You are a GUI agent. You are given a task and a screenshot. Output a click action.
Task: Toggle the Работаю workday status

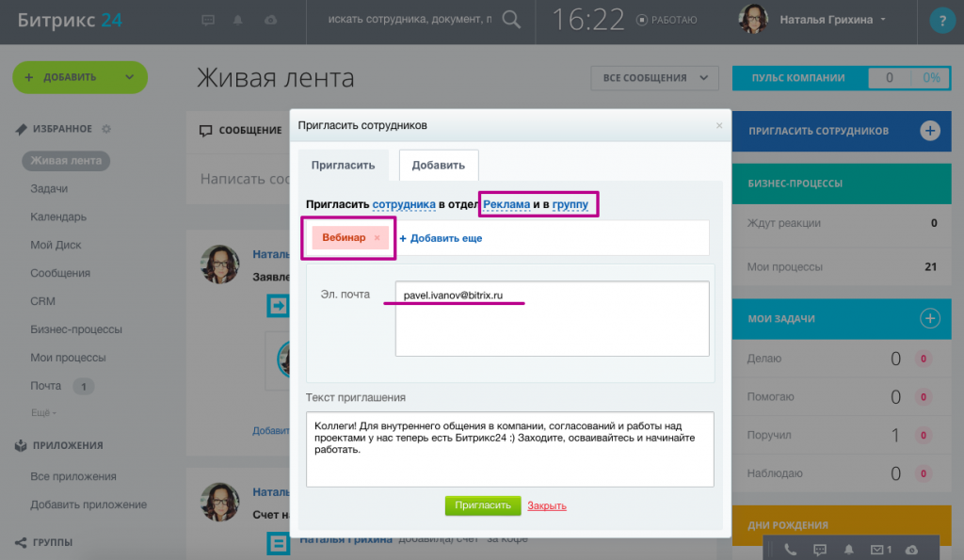point(667,20)
